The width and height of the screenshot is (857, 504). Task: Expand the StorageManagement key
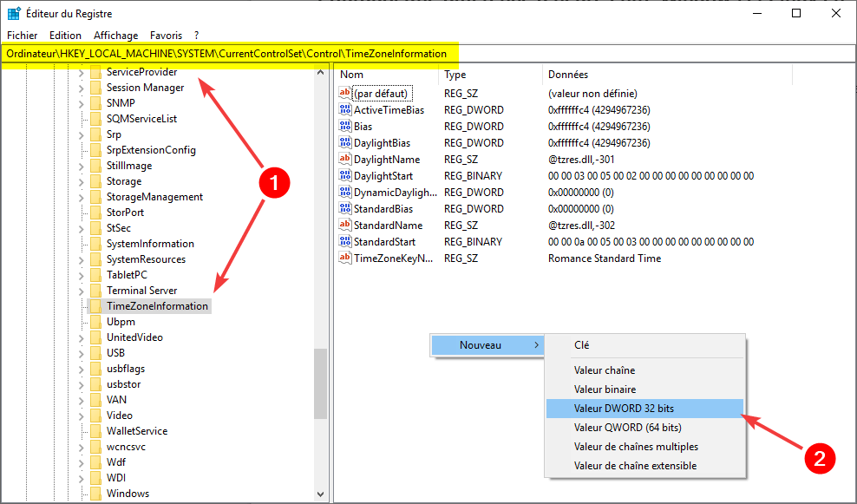tap(81, 197)
